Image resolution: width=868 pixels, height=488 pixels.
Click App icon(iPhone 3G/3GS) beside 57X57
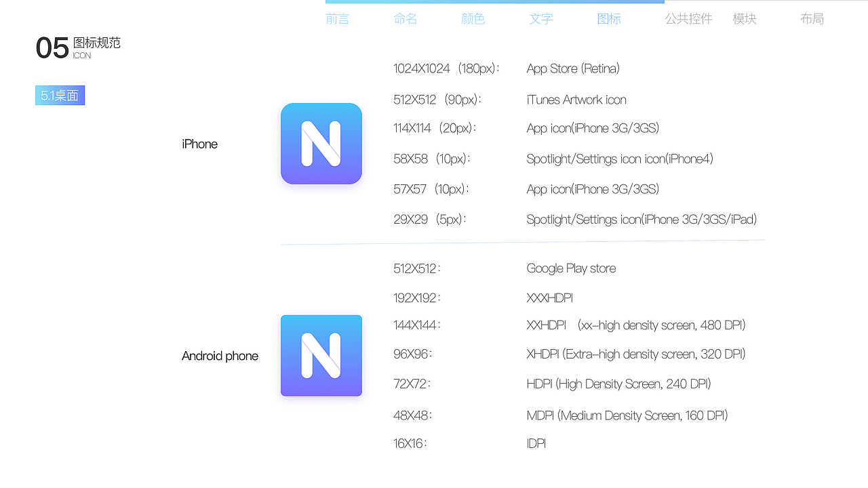593,189
